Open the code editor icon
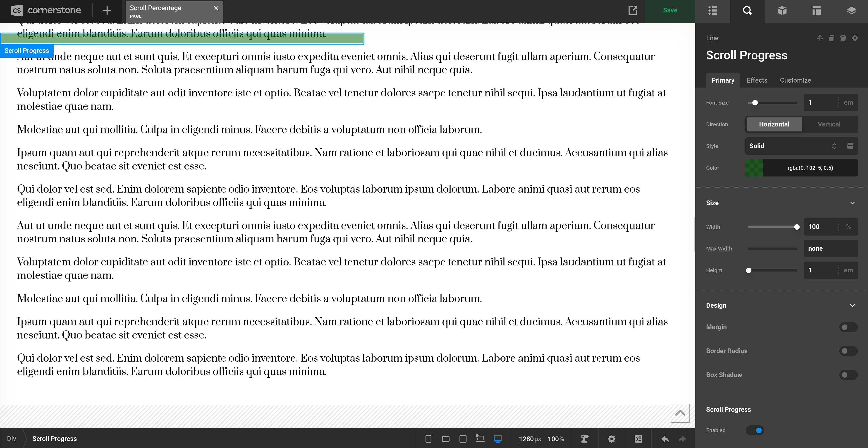The width and height of the screenshot is (868, 448). click(x=638, y=438)
